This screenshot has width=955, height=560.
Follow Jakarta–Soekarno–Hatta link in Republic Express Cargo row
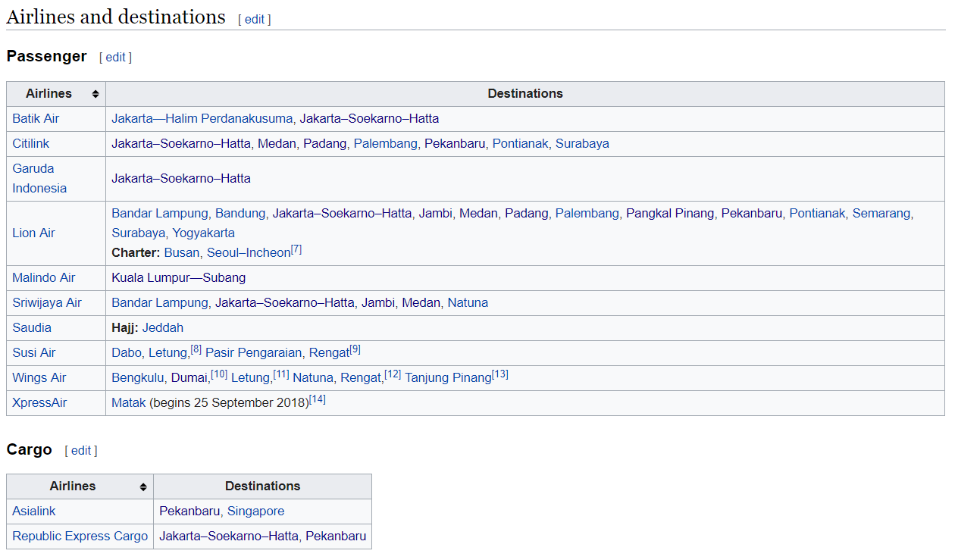tap(229, 537)
